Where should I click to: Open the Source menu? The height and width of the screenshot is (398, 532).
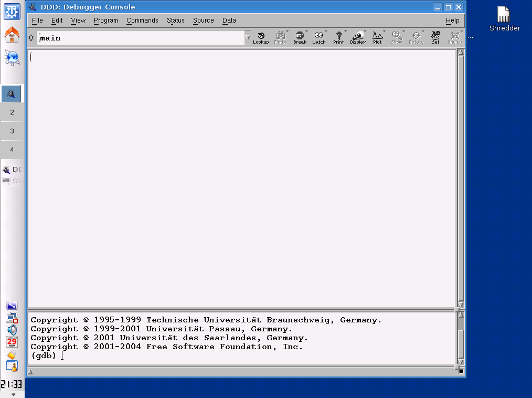[x=203, y=20]
